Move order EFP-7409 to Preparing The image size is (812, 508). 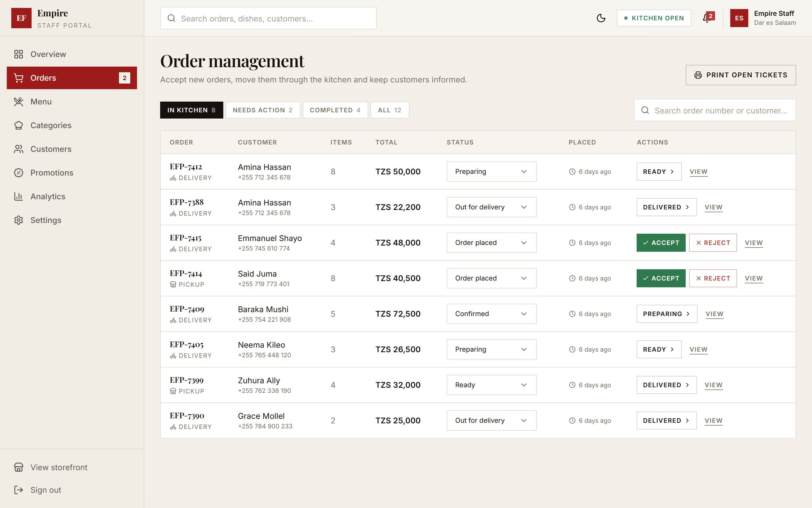(667, 314)
